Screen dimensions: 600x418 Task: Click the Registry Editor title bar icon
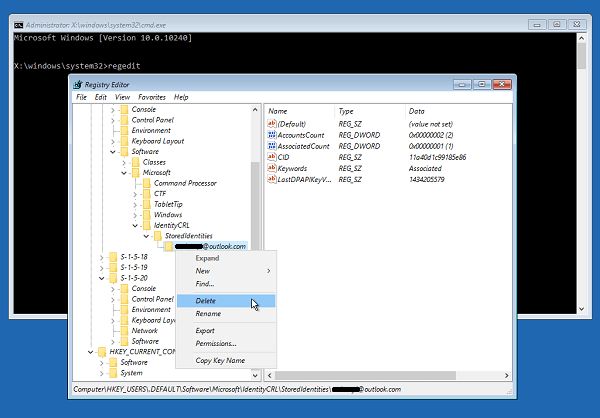77,84
